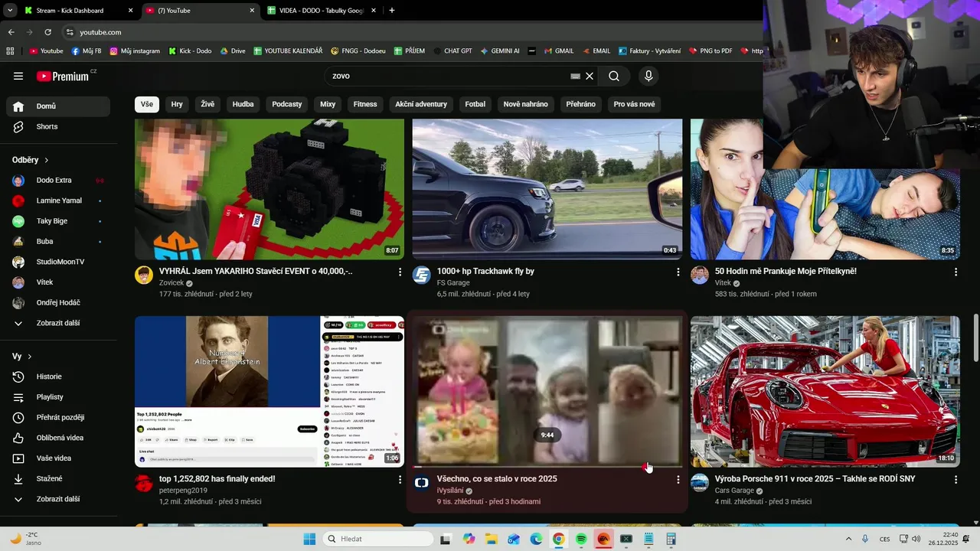Screen dimensions: 980x551
Task: Open more options for 1000+ hp Trackhawk video
Action: [x=678, y=272]
